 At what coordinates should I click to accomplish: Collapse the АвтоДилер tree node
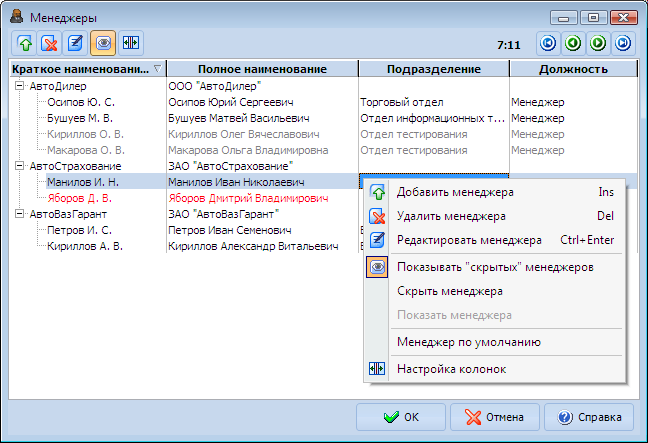[20, 86]
